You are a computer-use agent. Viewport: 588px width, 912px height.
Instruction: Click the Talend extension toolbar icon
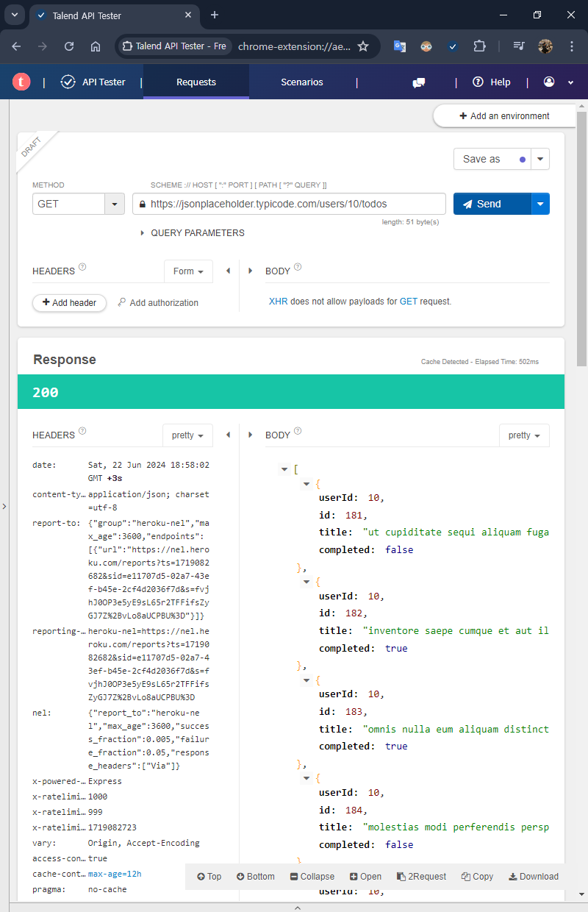(x=453, y=46)
